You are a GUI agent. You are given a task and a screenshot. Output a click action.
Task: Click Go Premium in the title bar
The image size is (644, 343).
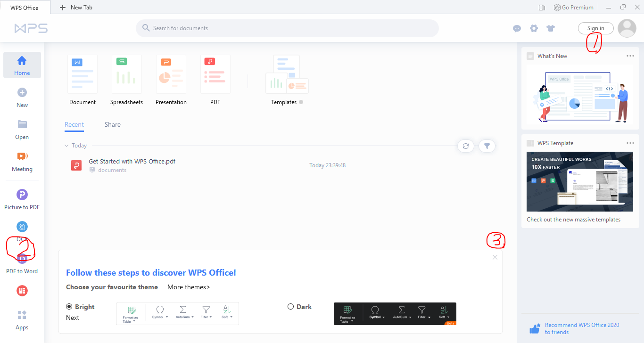pos(573,8)
